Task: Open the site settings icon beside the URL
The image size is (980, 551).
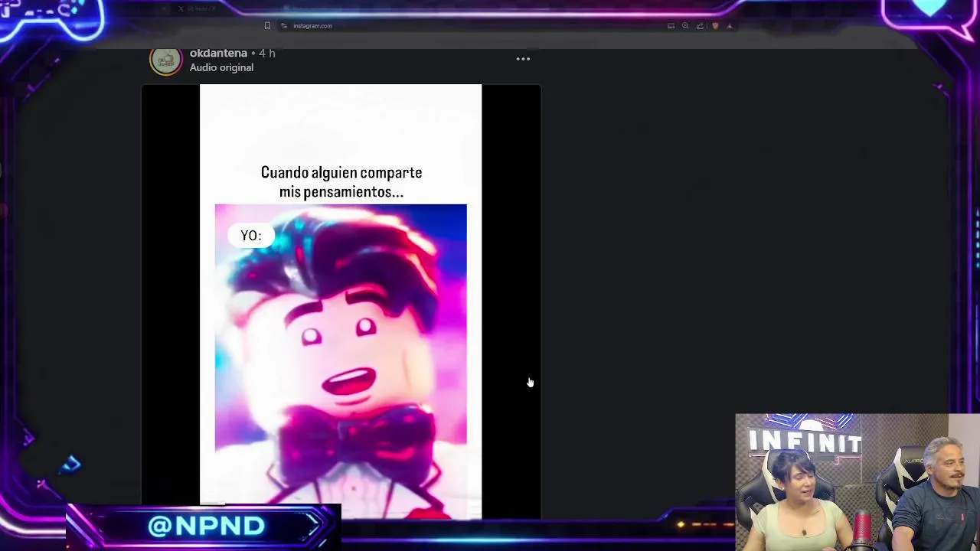Action: 284,26
